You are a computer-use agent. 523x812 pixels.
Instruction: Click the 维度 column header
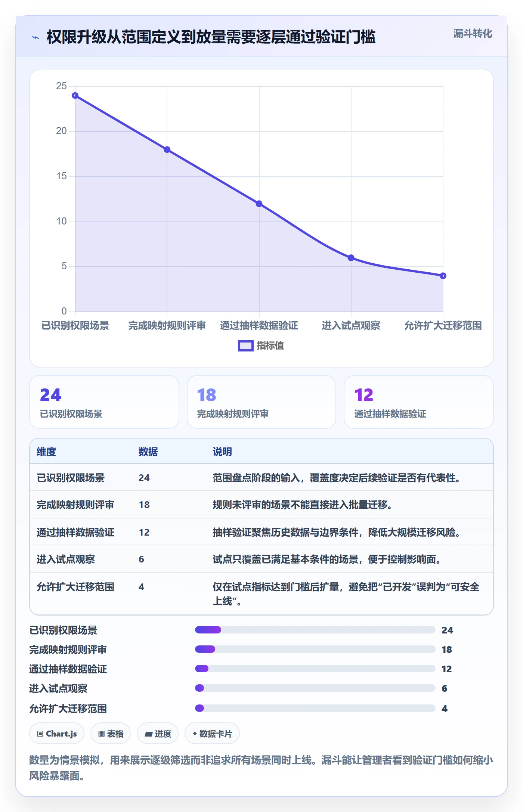coord(46,452)
